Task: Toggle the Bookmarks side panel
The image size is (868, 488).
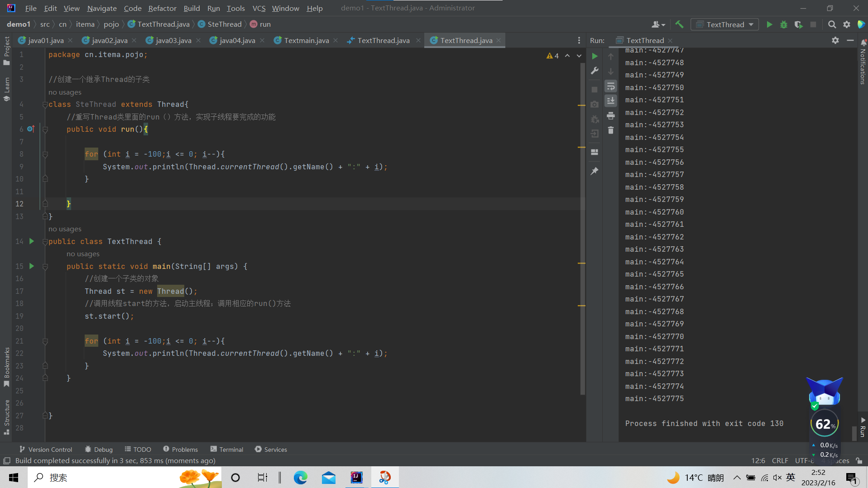Action: click(6, 367)
